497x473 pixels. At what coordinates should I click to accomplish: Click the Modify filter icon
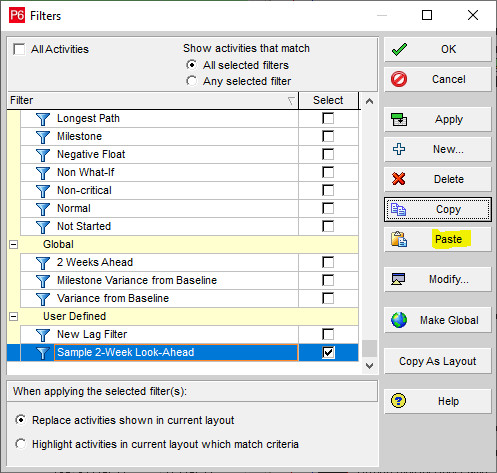398,279
